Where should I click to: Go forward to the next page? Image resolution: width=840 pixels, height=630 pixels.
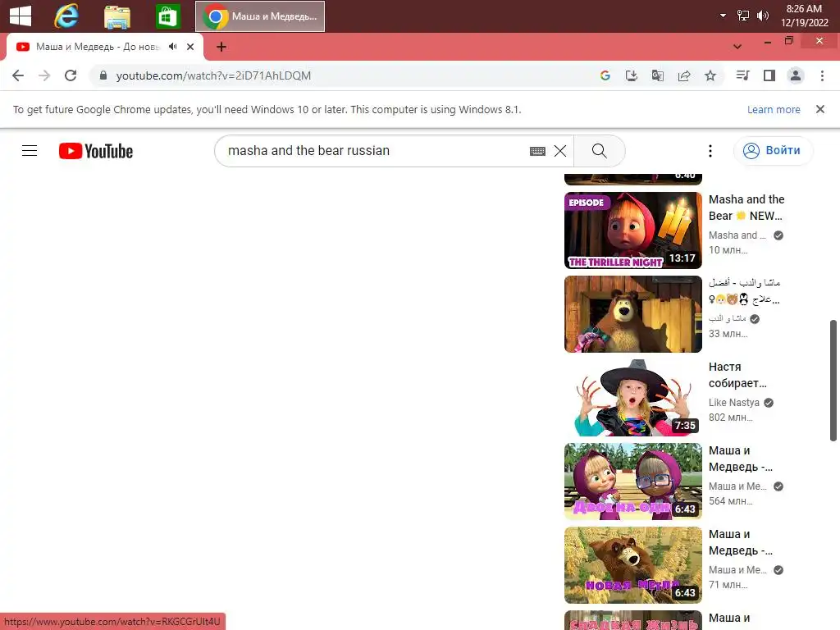tap(44, 75)
